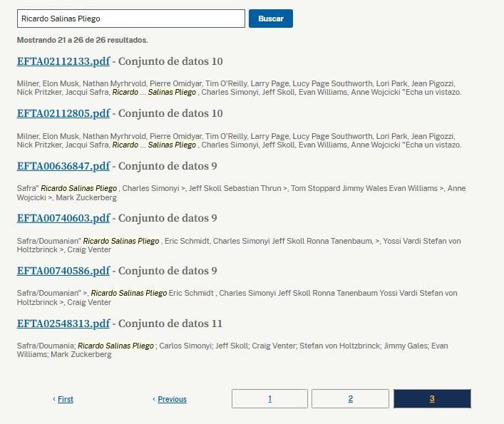The height and width of the screenshot is (424, 504).
Task: Click Conjunto de datos 10 label beside EFTA02112805.pdf
Action: point(170,113)
